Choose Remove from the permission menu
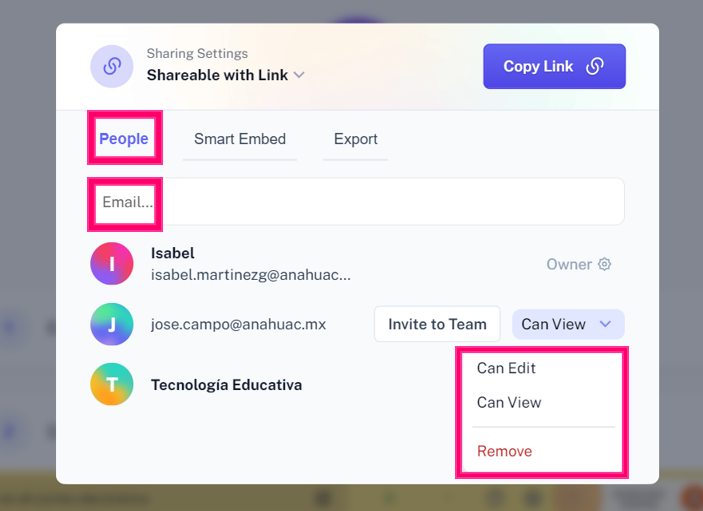Image resolution: width=703 pixels, height=511 pixels. pyautogui.click(x=504, y=451)
